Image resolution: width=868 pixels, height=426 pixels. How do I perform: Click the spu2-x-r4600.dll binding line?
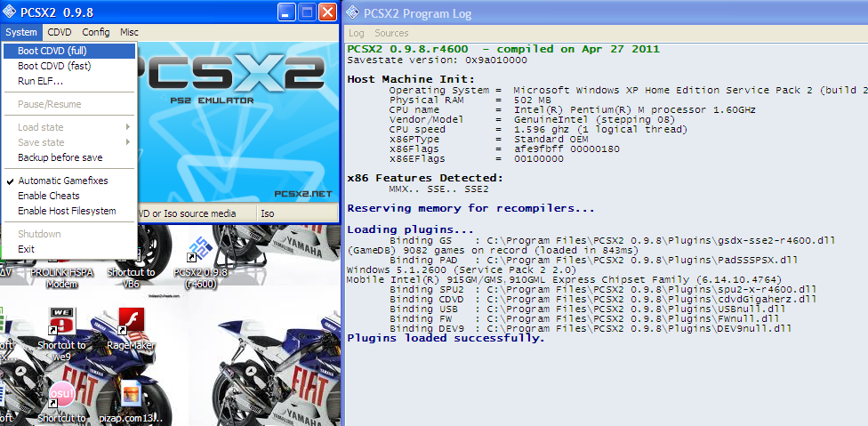pyautogui.click(x=603, y=289)
